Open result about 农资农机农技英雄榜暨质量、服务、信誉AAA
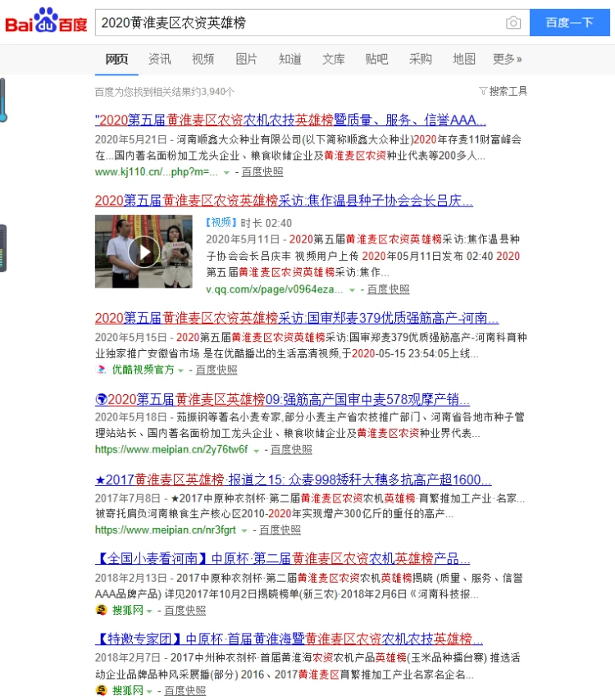This screenshot has height=700, width=615. click(290, 120)
